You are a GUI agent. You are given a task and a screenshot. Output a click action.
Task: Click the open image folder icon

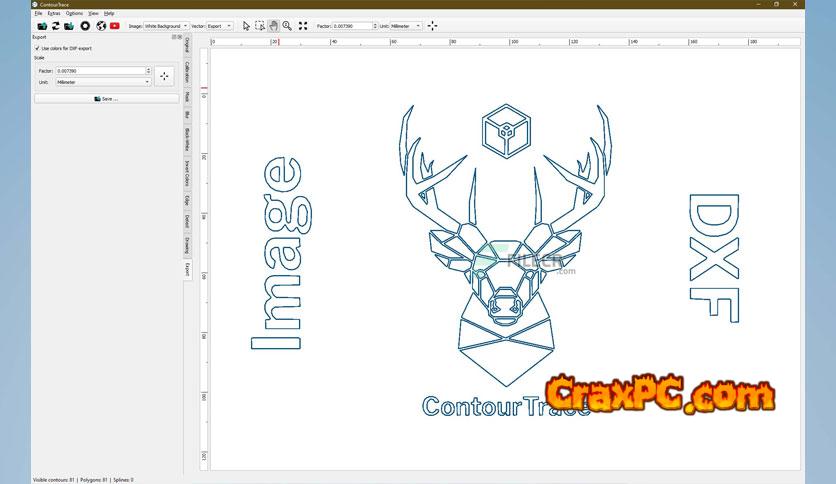pos(42,26)
